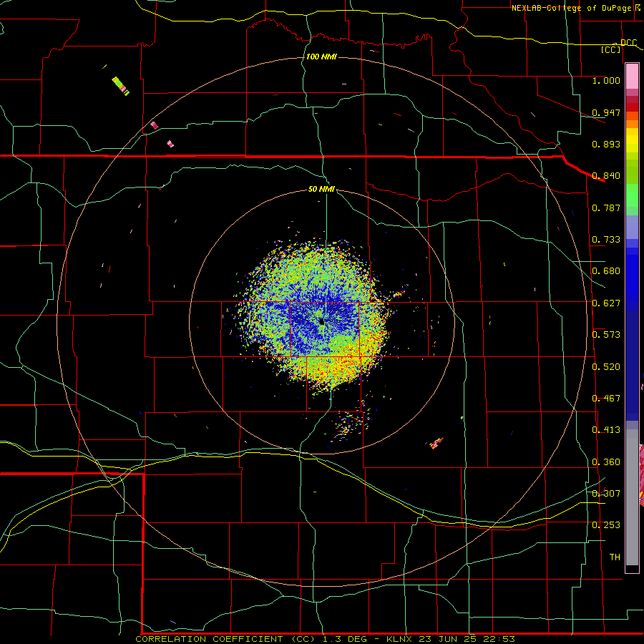Click the black radar site dot at center
644x644 pixels.
[x=321, y=321]
